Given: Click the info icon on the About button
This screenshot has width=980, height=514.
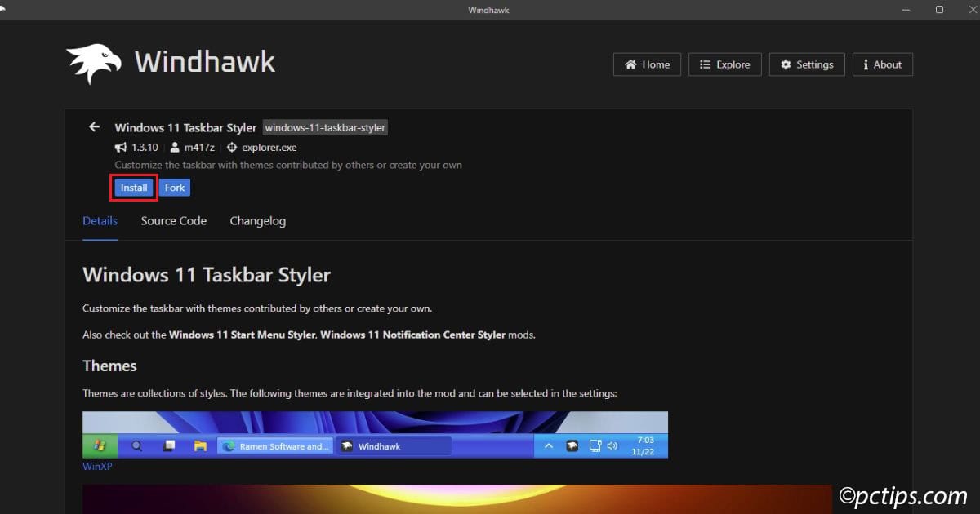Looking at the screenshot, I should click(x=866, y=64).
